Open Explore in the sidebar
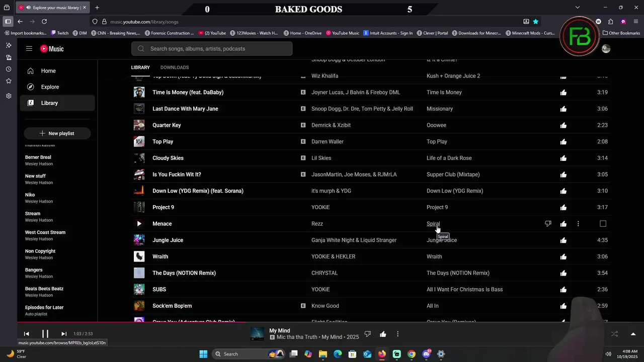Screen dimensions: 644x362 (x=57, y=87)
